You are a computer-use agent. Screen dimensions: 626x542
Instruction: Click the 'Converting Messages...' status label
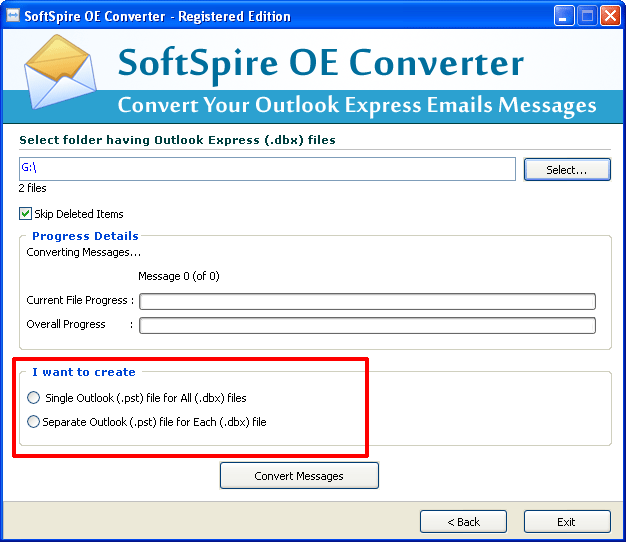(x=83, y=252)
